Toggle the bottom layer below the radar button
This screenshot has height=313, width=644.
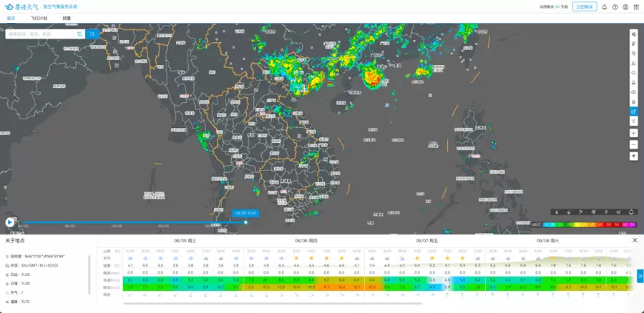pos(633,121)
